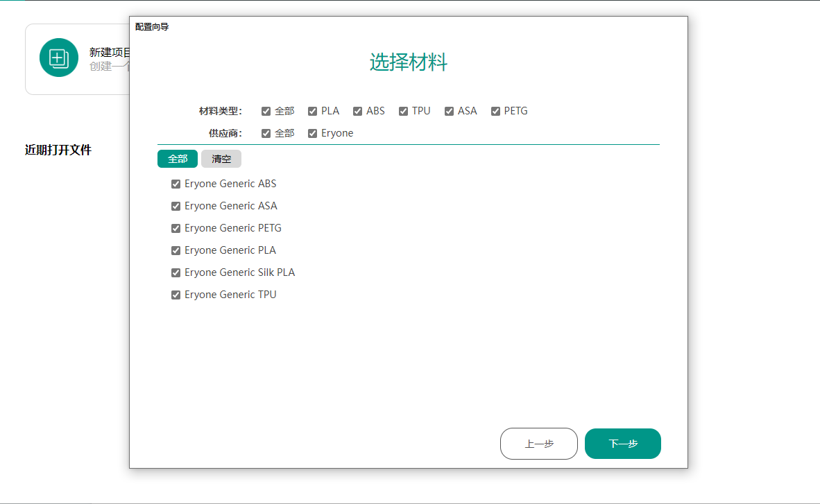
Task: Toggle Eryone Generic Silk PLA checkbox
Action: point(176,272)
